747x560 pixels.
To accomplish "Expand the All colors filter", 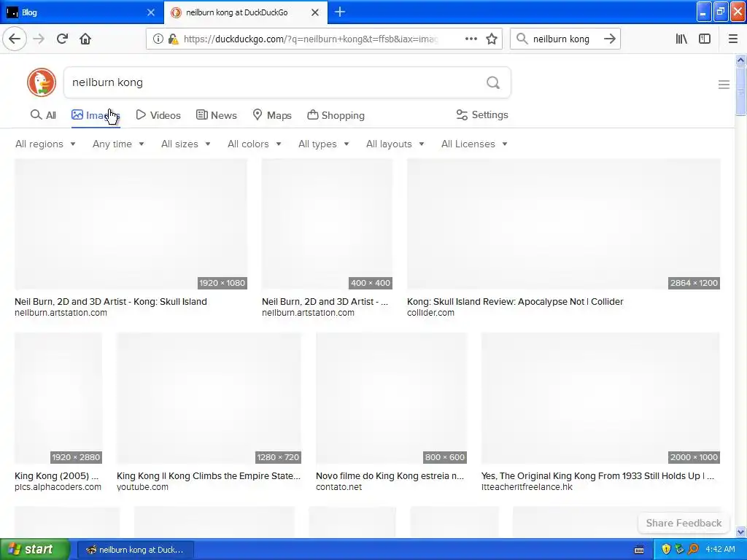I will pyautogui.click(x=255, y=144).
